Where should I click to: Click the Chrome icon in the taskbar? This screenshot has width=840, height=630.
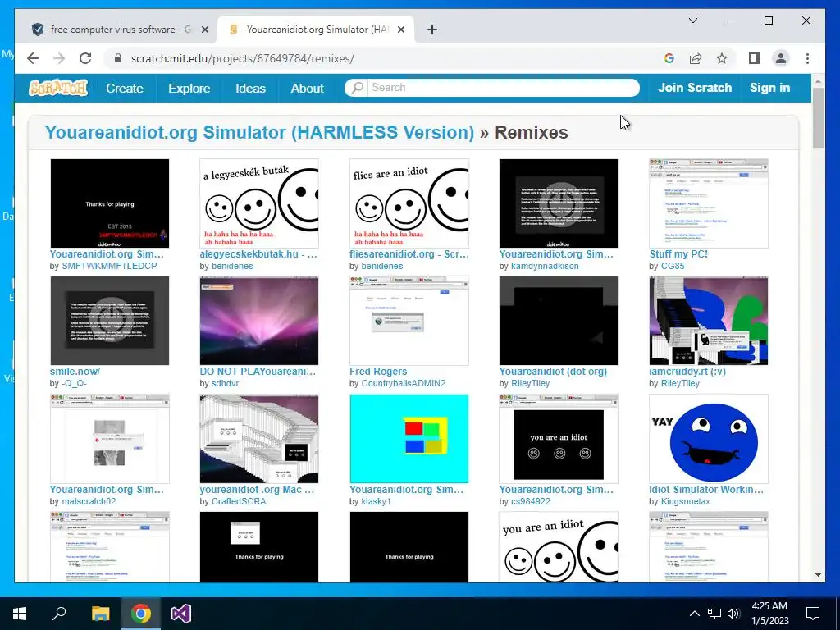141,613
